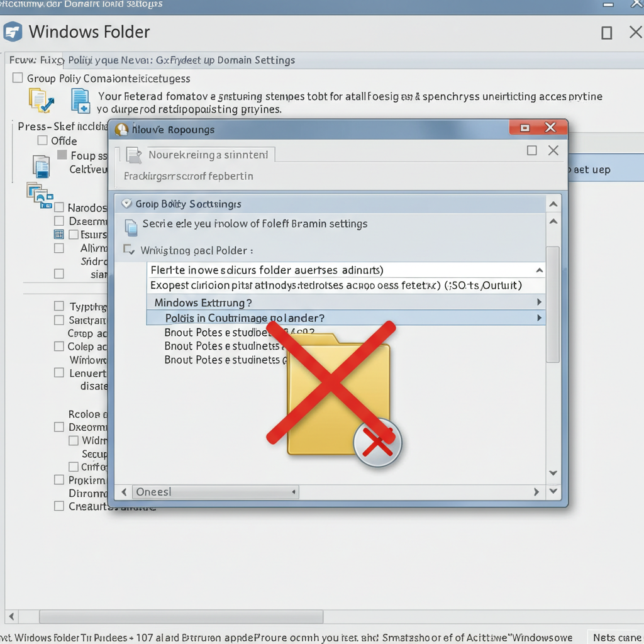This screenshot has height=644, width=644.
Task: Click the Oneesl horizontal scrollbar thumb
Action: [215, 492]
